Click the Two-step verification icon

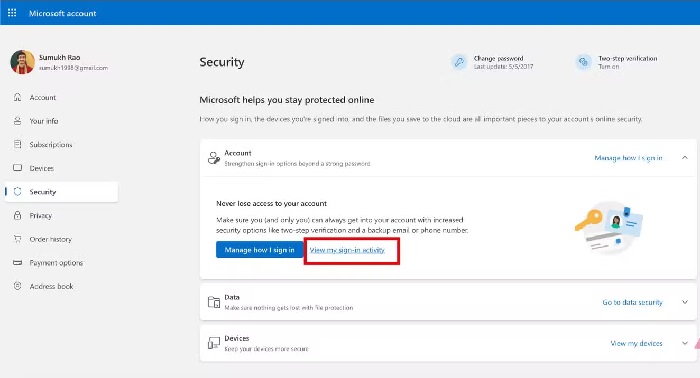tap(583, 62)
